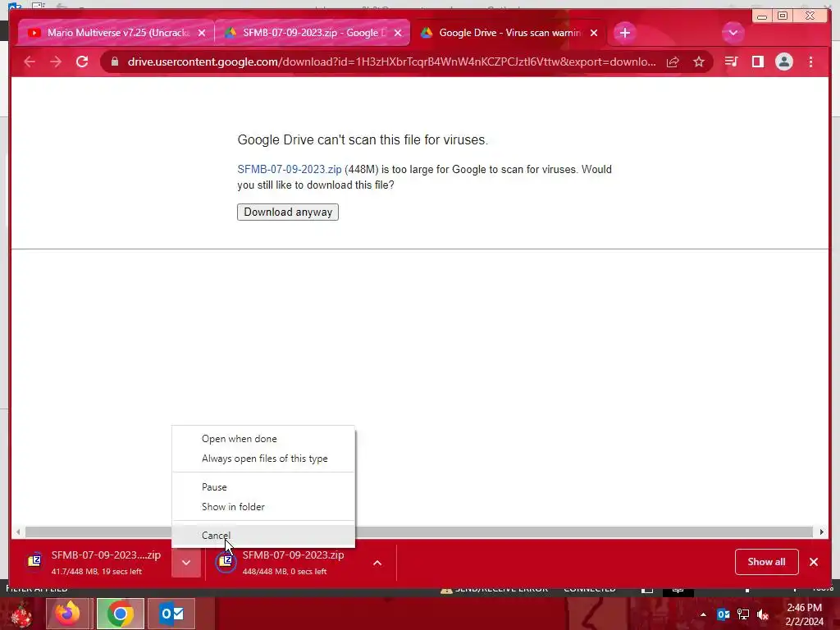This screenshot has width=840, height=630.
Task: Toggle the side panel icon
Action: (757, 62)
